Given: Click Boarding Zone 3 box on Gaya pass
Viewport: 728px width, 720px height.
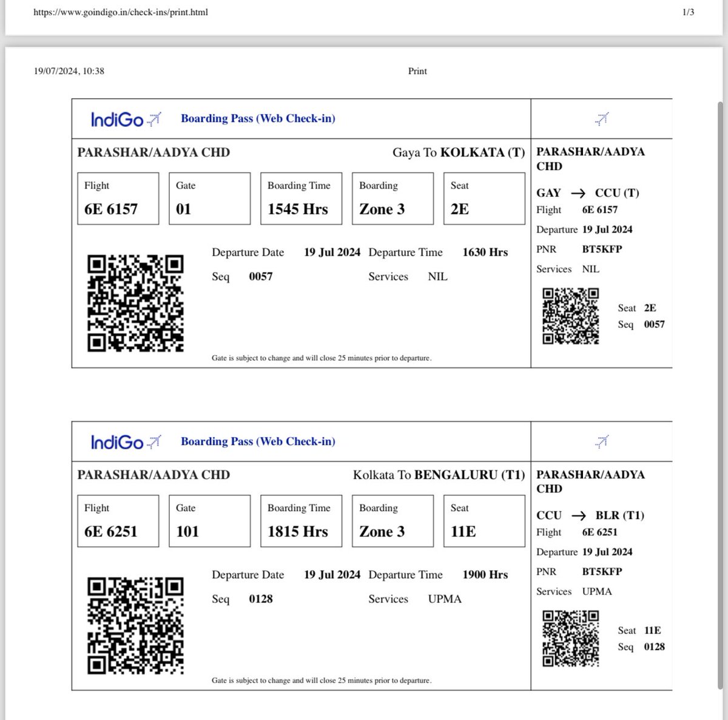Looking at the screenshot, I should click(393, 199).
